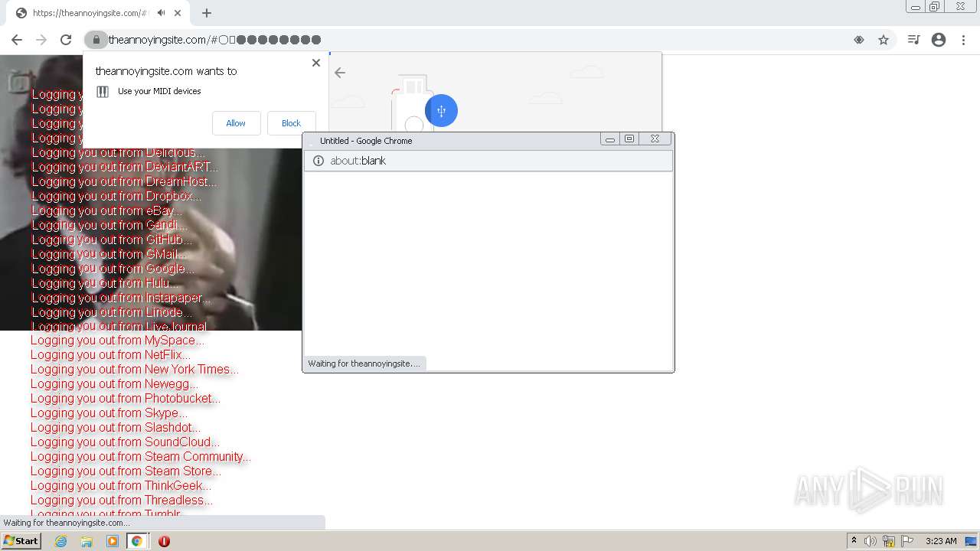
Task: Show hidden system tray icons
Action: coord(854,541)
